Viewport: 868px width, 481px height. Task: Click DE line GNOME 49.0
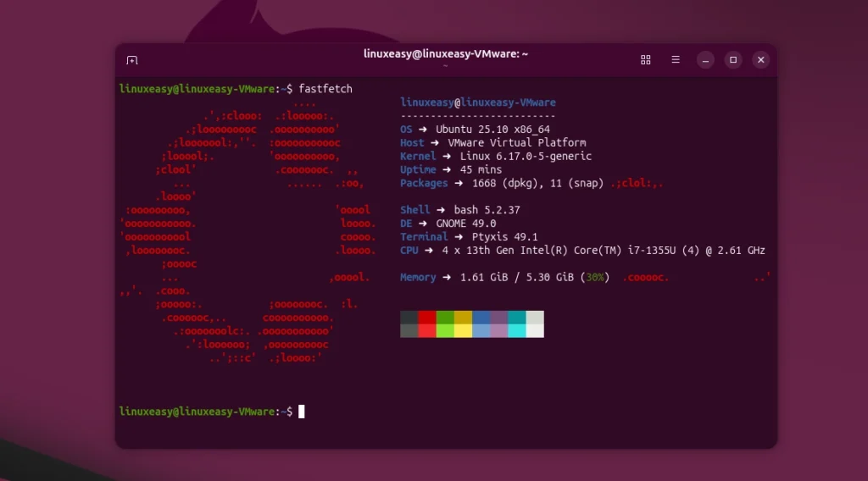tap(448, 224)
